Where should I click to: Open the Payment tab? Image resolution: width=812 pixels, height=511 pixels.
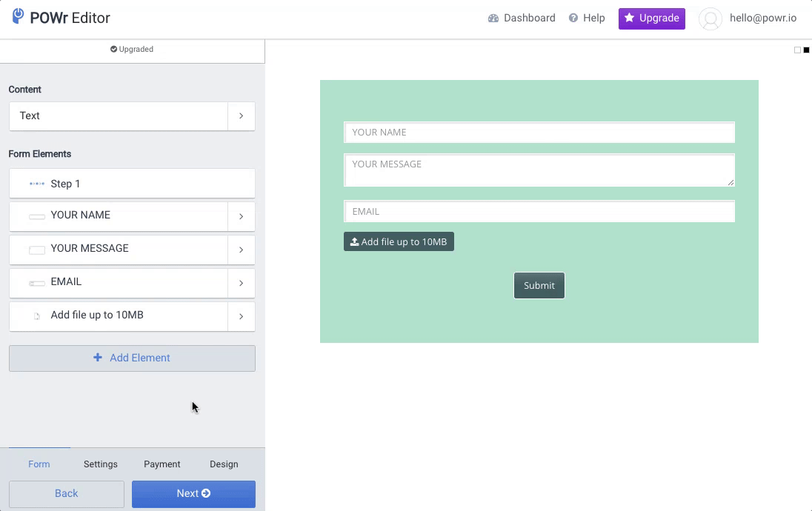162,464
